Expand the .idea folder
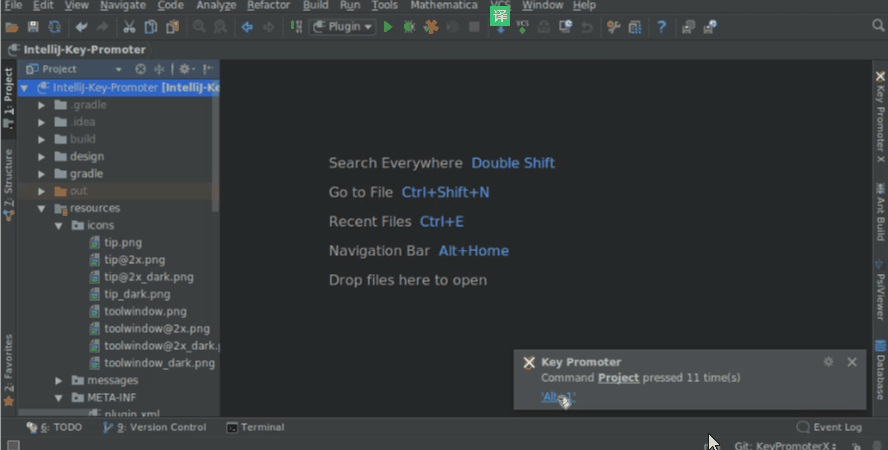 tap(41, 122)
